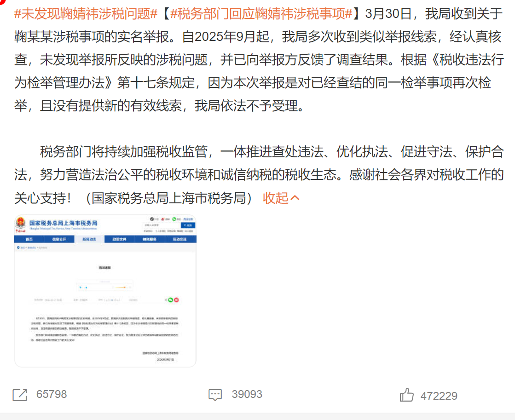The height and width of the screenshot is (420, 515).
Task: Open comments via speech bubble icon
Action: click(215, 395)
